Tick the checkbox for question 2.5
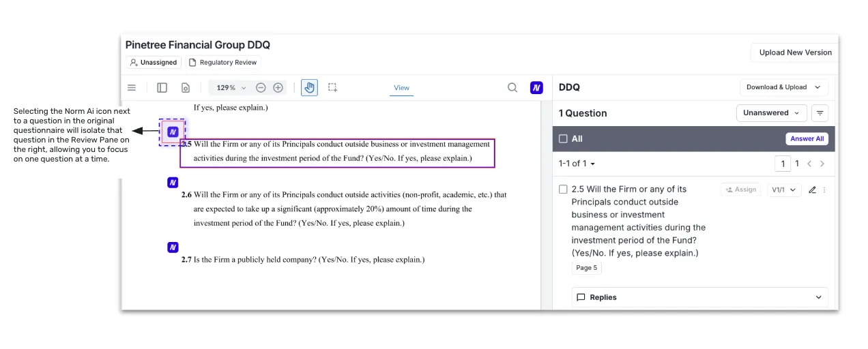 click(563, 189)
